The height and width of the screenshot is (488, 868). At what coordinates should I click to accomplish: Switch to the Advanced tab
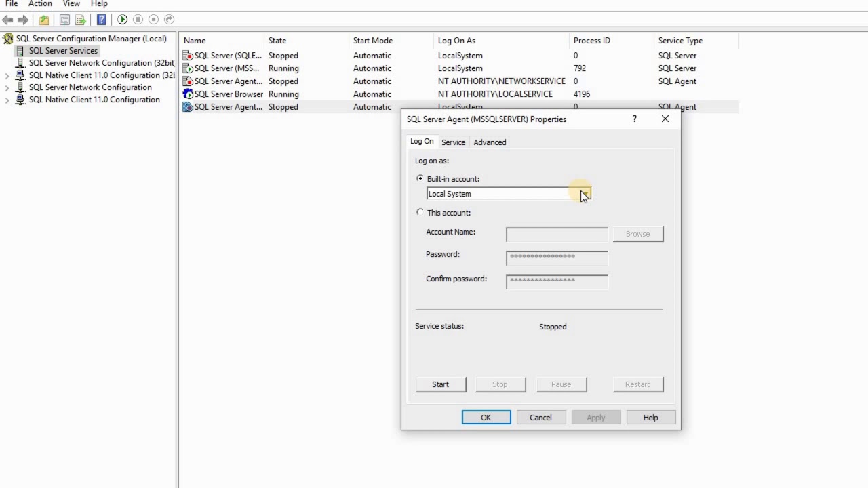click(x=490, y=142)
